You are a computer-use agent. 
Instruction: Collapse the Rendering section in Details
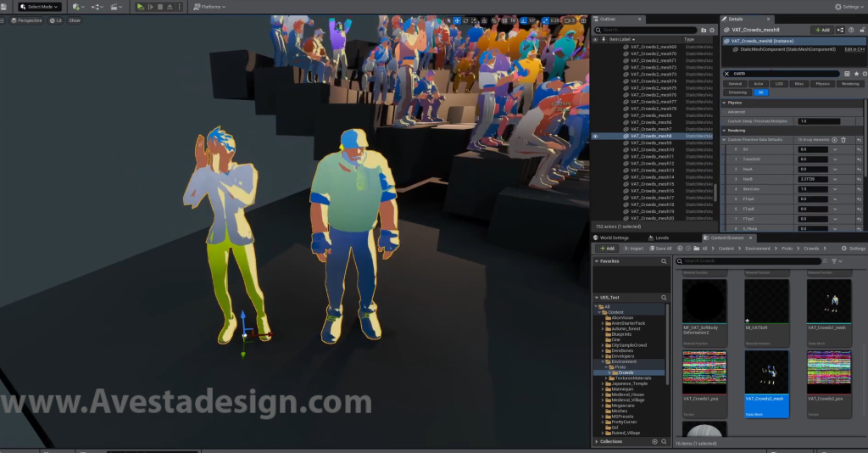(725, 131)
